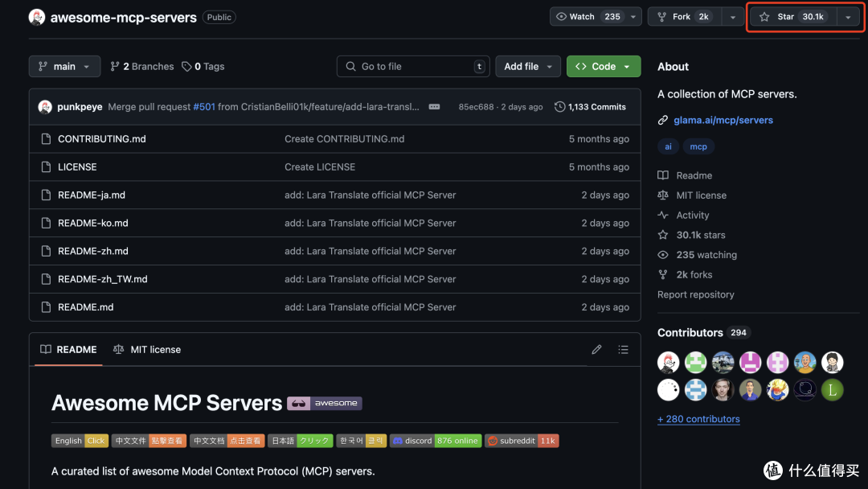Click the English Click badge

tap(80, 441)
